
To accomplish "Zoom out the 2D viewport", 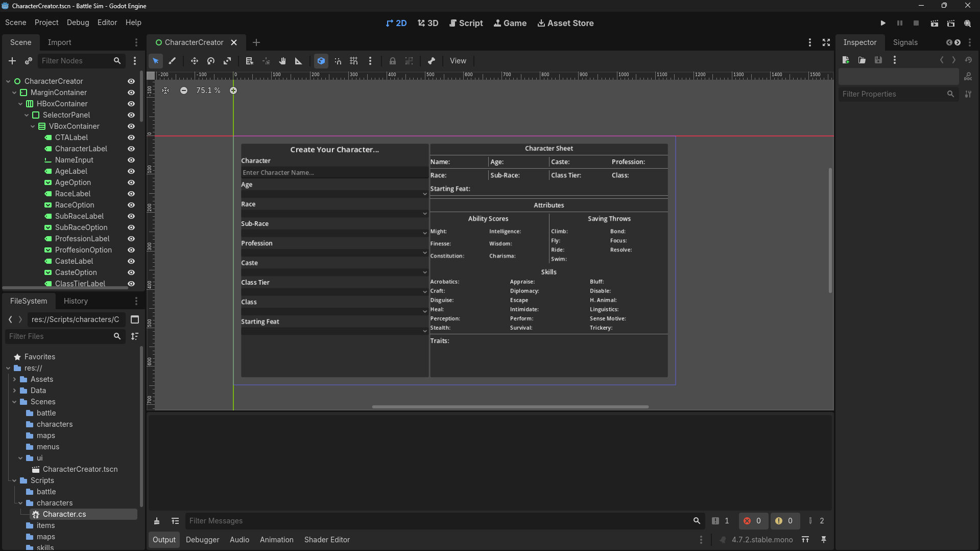I will (184, 90).
